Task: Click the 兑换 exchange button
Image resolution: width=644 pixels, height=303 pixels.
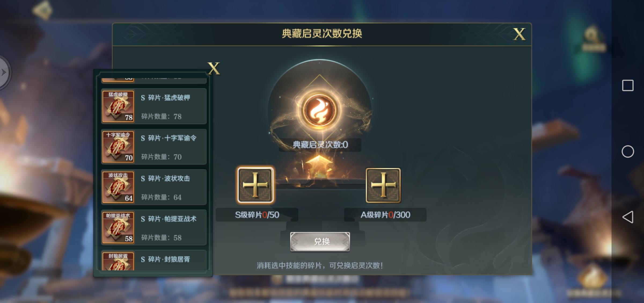Action: (x=320, y=242)
